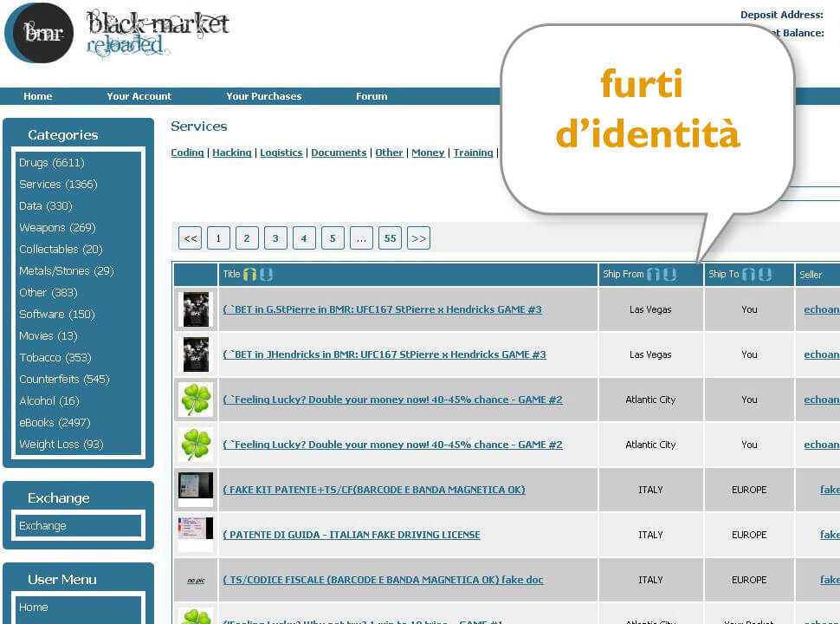Sort Ship From column descending arrow

tap(669, 275)
